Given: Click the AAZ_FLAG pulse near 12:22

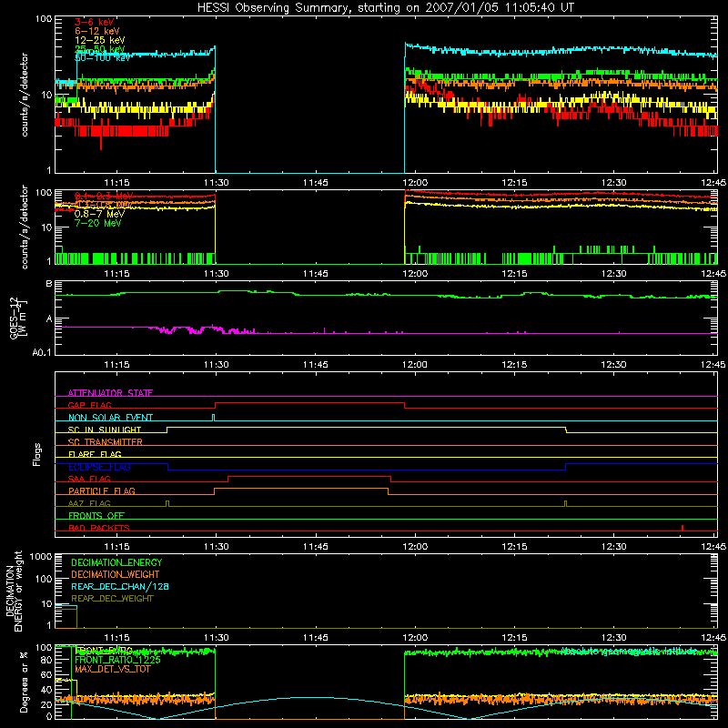Looking at the screenshot, I should tap(565, 503).
